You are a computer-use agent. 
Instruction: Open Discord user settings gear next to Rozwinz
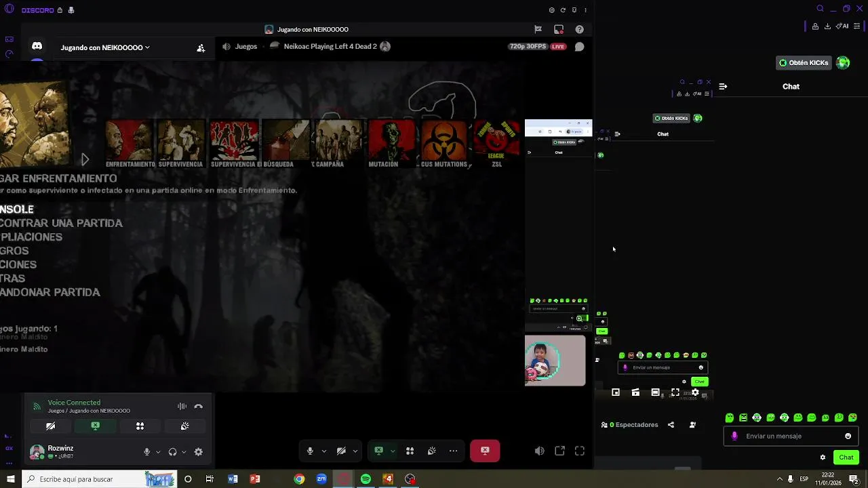pos(198,452)
